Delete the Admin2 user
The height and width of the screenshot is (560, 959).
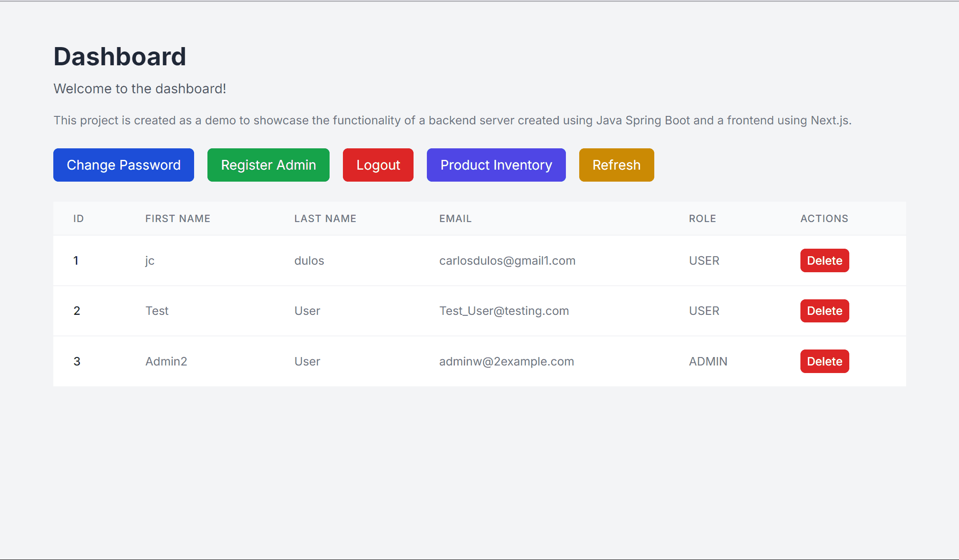coord(824,361)
